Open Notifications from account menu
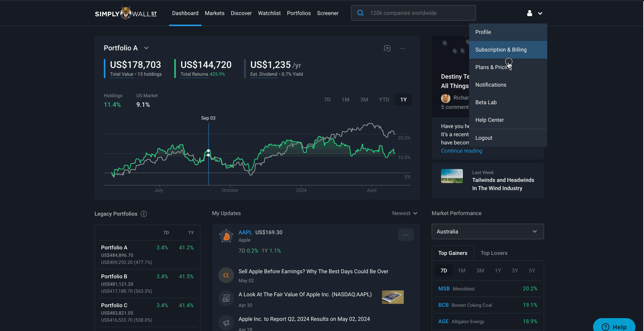 [508, 85]
